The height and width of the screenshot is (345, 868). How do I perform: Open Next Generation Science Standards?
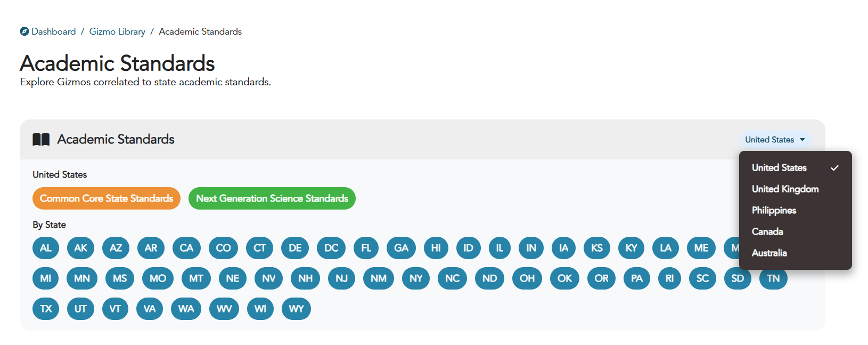click(272, 198)
